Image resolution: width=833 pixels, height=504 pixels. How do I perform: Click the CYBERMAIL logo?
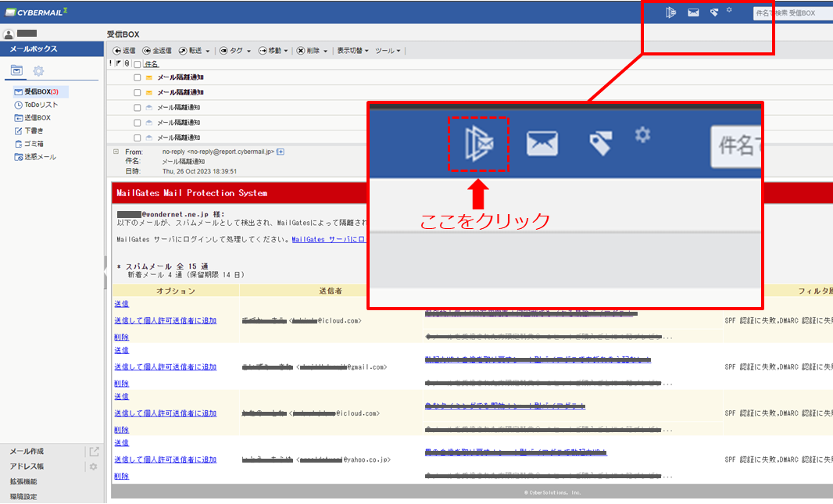pyautogui.click(x=37, y=12)
